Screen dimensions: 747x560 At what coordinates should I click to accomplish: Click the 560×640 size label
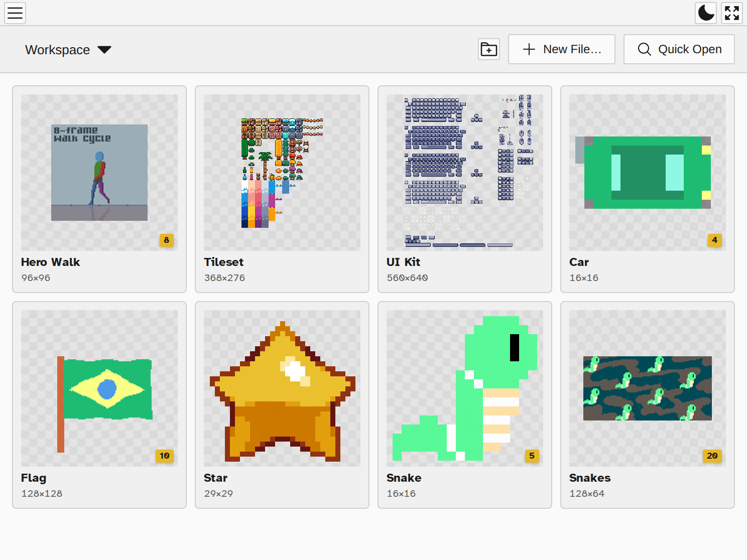click(407, 277)
